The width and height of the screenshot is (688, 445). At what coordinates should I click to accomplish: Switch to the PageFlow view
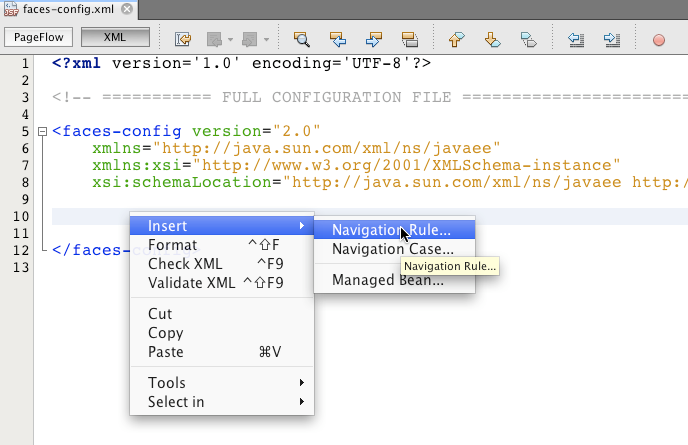click(x=39, y=39)
